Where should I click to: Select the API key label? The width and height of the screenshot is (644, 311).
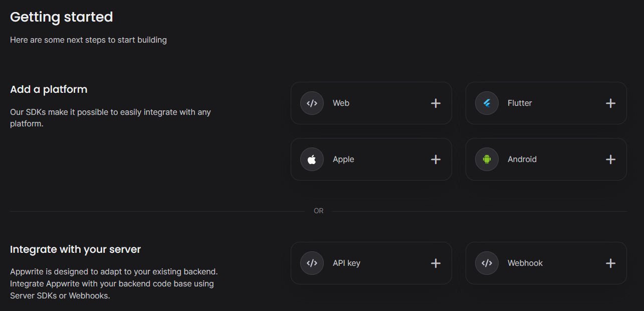346,263
